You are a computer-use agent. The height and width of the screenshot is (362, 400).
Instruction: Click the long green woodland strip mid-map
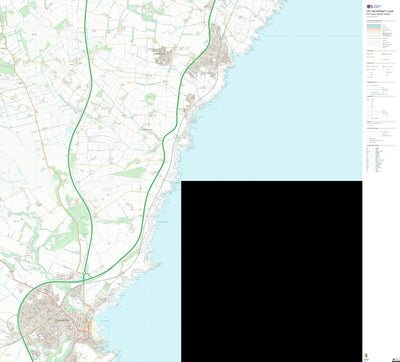tap(128, 173)
